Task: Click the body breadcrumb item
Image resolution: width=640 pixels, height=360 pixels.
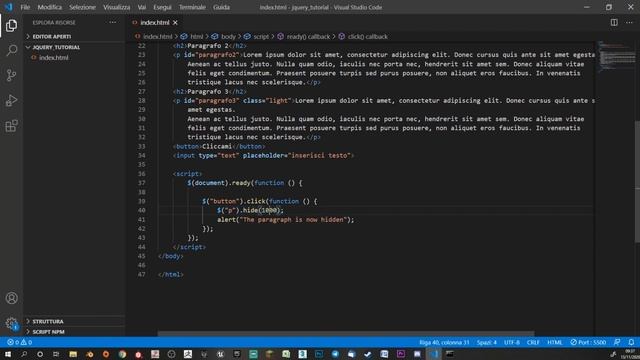Action: coord(228,37)
